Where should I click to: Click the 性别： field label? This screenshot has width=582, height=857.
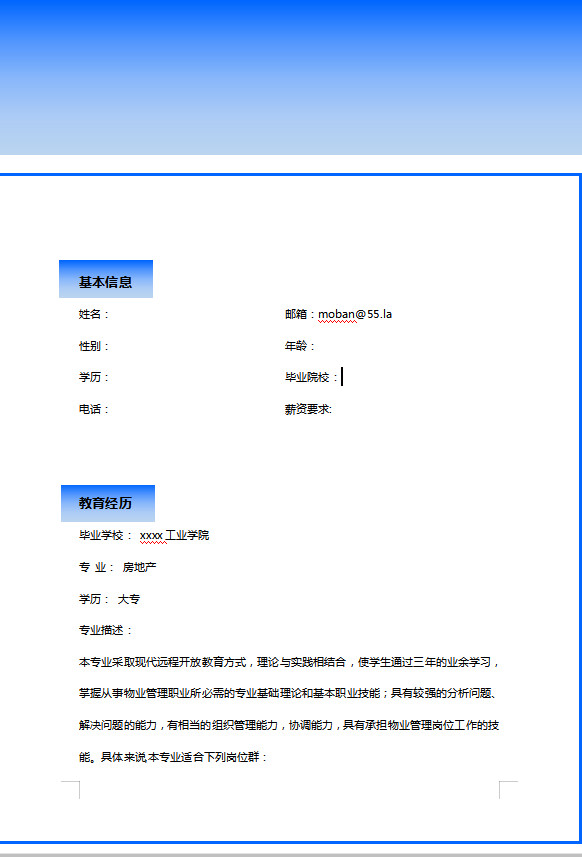(x=94, y=346)
